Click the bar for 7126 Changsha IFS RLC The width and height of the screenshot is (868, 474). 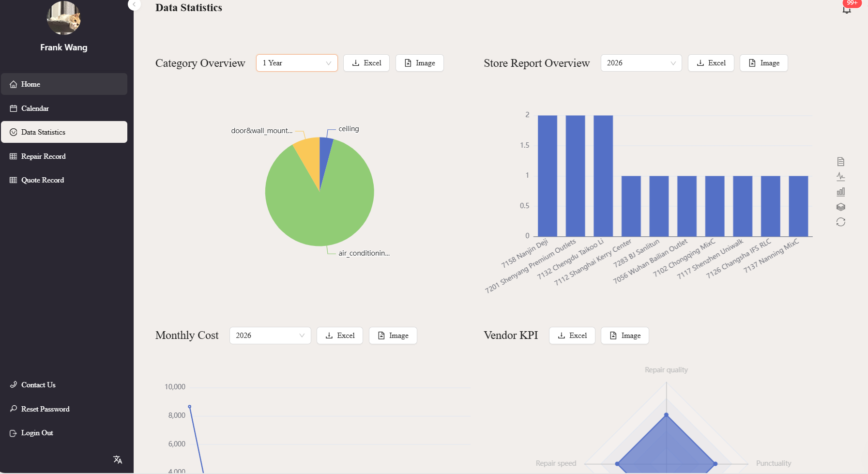[771, 206]
